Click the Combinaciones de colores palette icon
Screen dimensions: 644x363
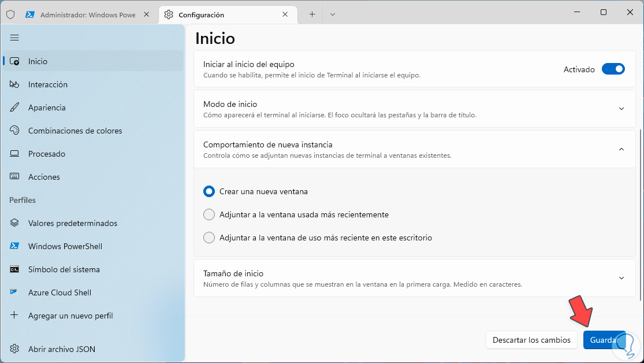click(14, 131)
